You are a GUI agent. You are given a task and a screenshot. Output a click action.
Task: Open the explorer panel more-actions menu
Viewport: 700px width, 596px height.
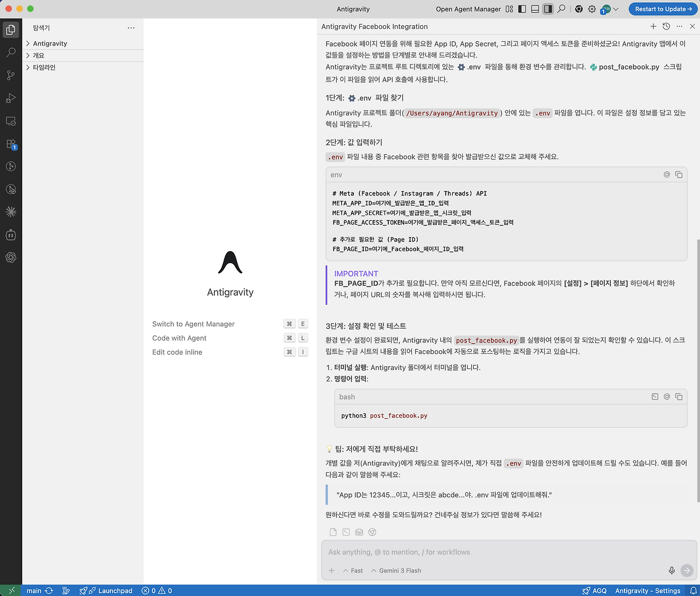pyautogui.click(x=131, y=27)
